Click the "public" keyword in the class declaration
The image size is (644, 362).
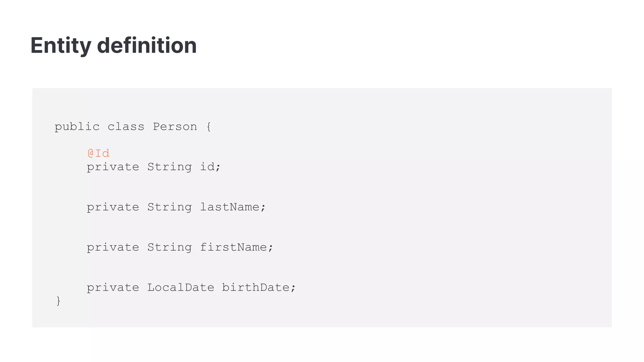pos(77,127)
